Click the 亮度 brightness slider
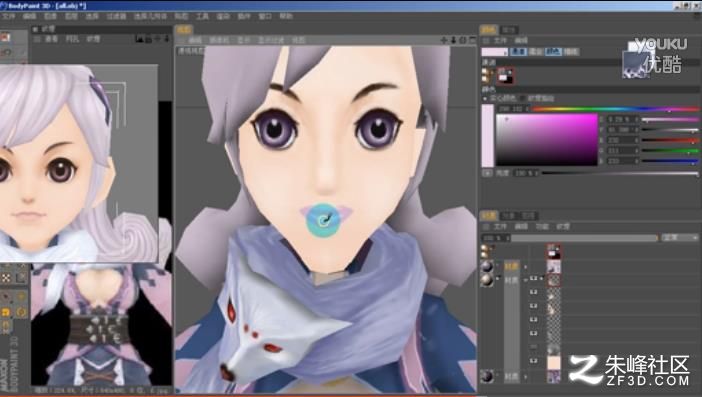 [x=620, y=173]
